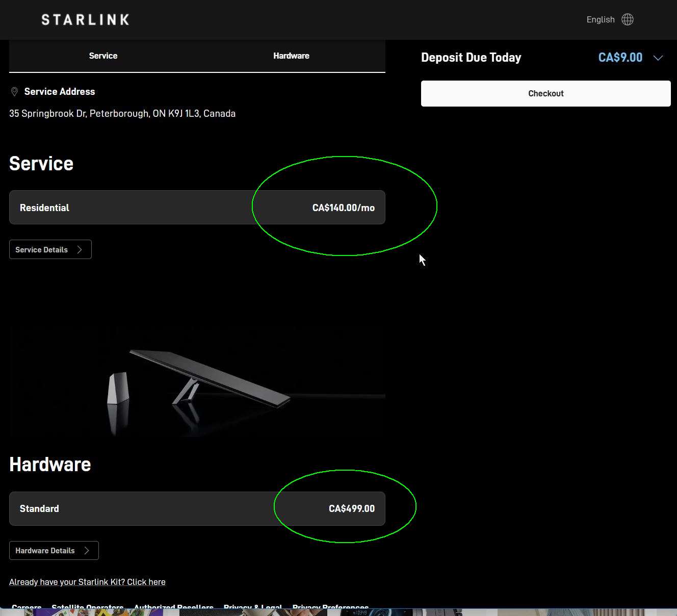Image resolution: width=677 pixels, height=616 pixels.
Task: Open the Authorized Resellers footer link
Action: tap(173, 606)
